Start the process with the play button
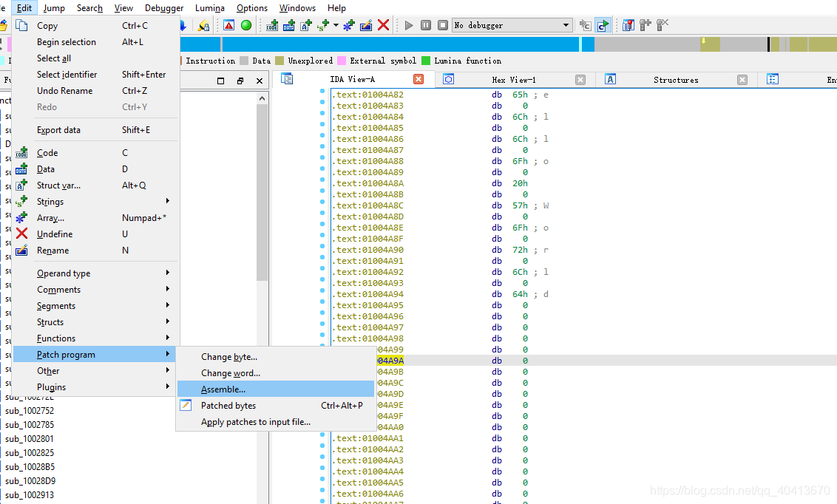The image size is (837, 504). pos(409,25)
